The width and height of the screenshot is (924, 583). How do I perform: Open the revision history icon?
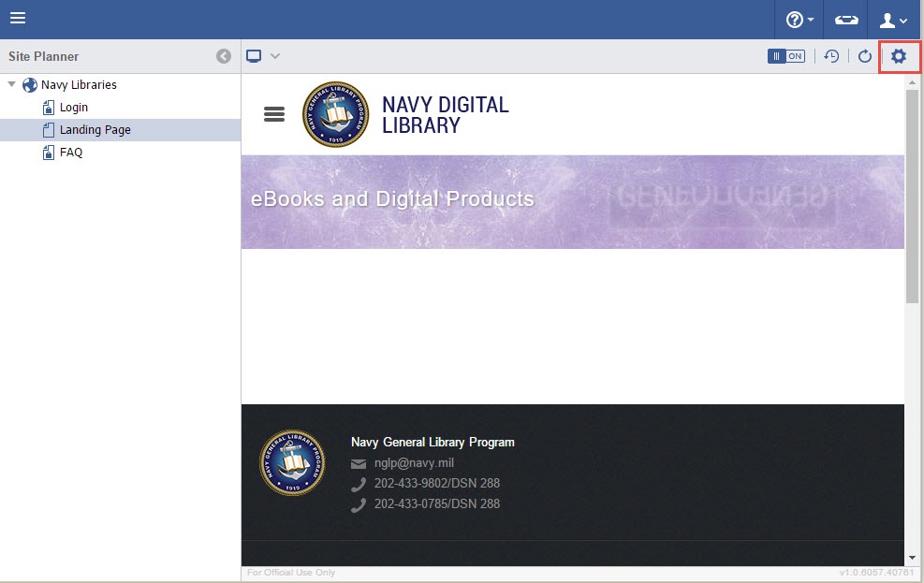pyautogui.click(x=831, y=56)
